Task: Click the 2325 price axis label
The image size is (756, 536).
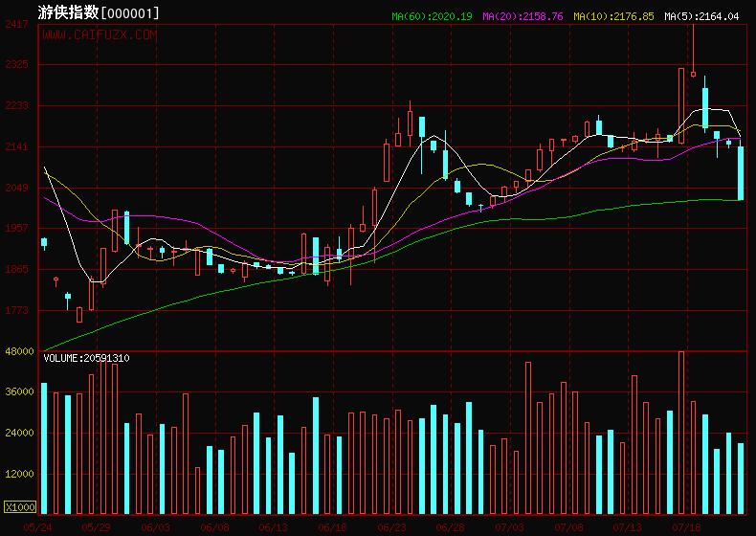Action: click(16, 64)
